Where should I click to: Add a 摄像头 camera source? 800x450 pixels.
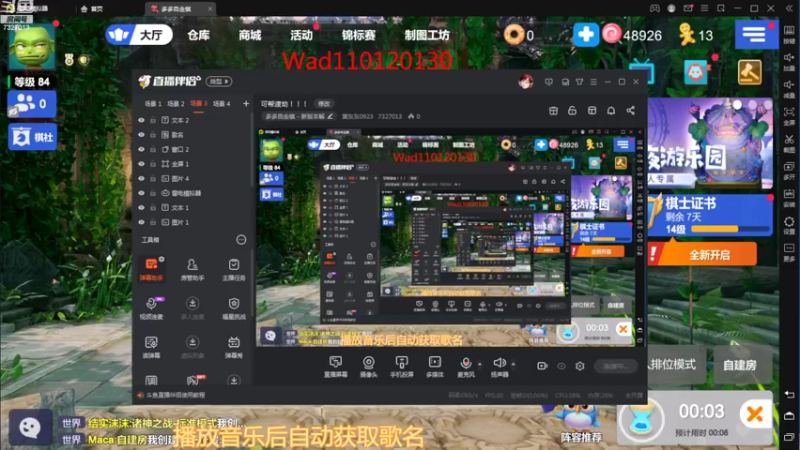point(368,366)
